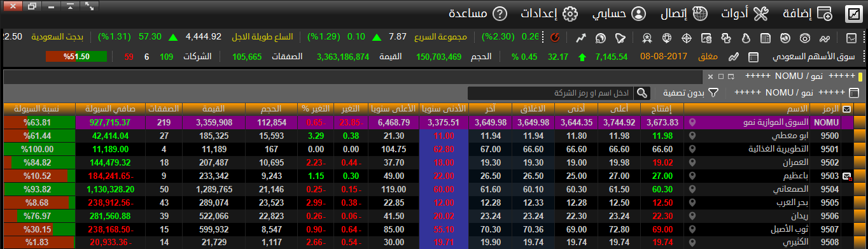Close the نمو / NOMU tab
868x249 pixels.
tap(710, 76)
